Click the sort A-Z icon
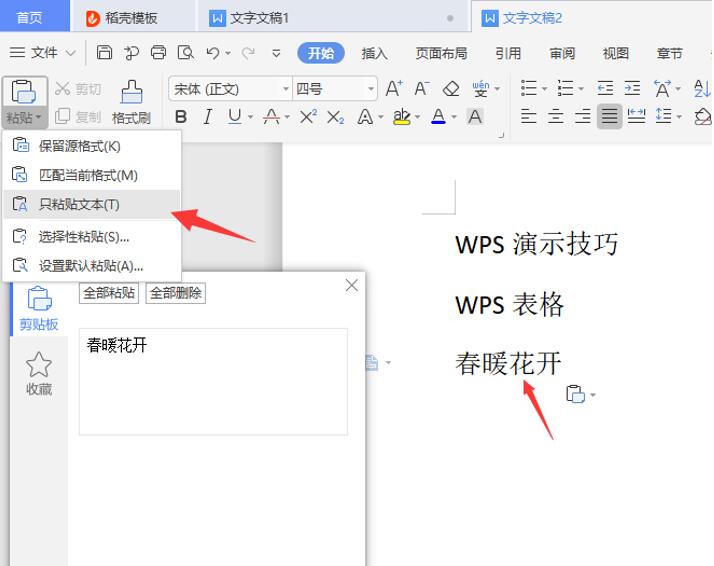714x566 pixels. pyautogui.click(x=702, y=88)
